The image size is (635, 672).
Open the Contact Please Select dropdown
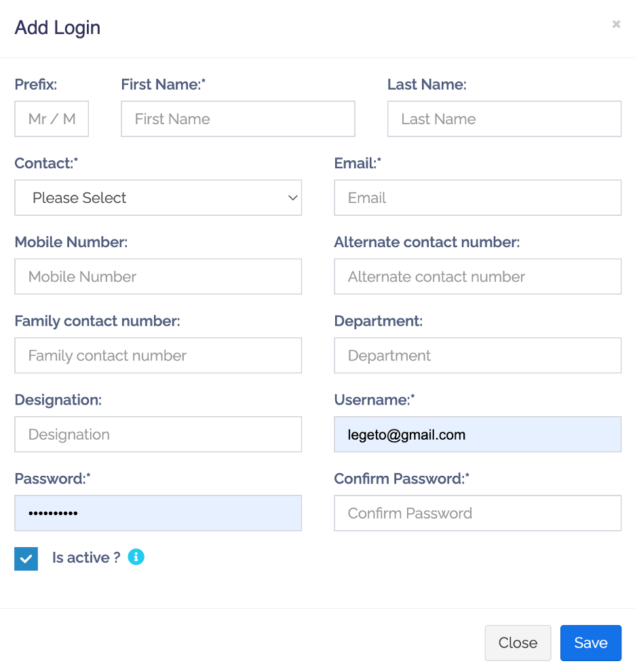click(158, 198)
